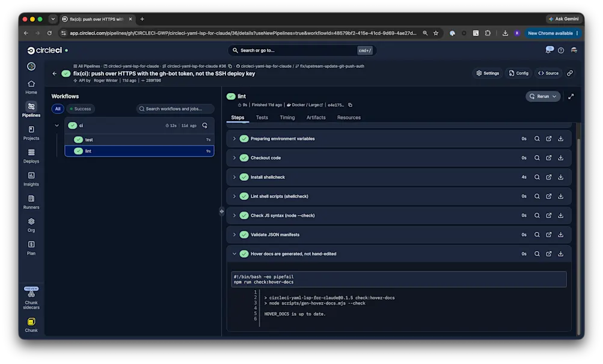Click the CircleCI logo
Screen dimensions: 603x364
tap(44, 50)
